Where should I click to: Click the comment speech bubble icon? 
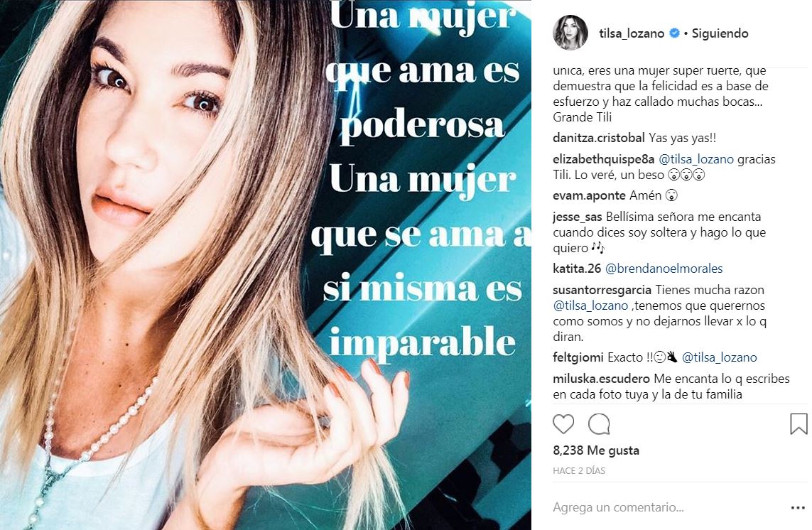[599, 424]
